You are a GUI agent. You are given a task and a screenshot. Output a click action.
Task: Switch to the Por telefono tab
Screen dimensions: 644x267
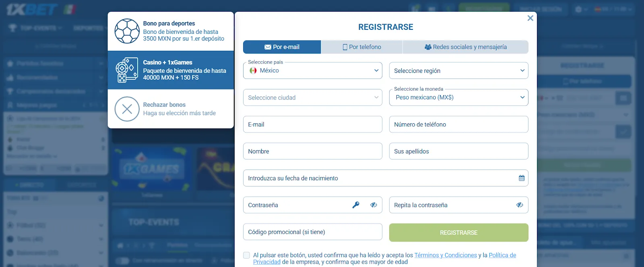tap(362, 47)
